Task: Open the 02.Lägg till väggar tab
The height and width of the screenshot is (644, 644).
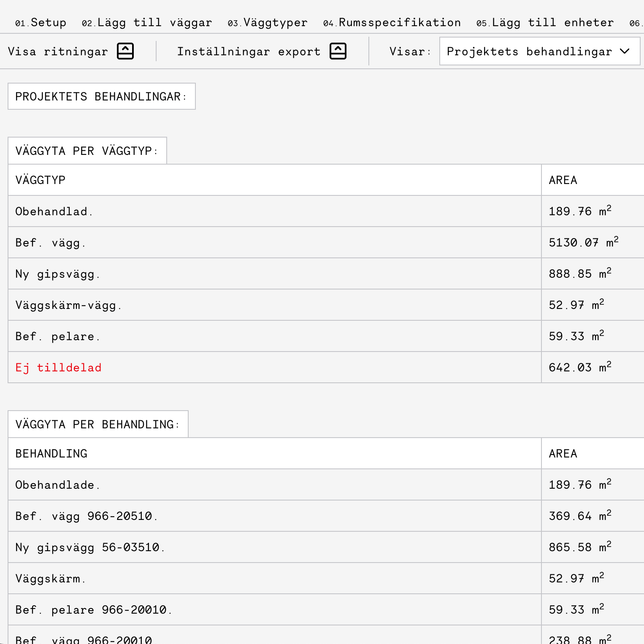Action: (x=147, y=22)
